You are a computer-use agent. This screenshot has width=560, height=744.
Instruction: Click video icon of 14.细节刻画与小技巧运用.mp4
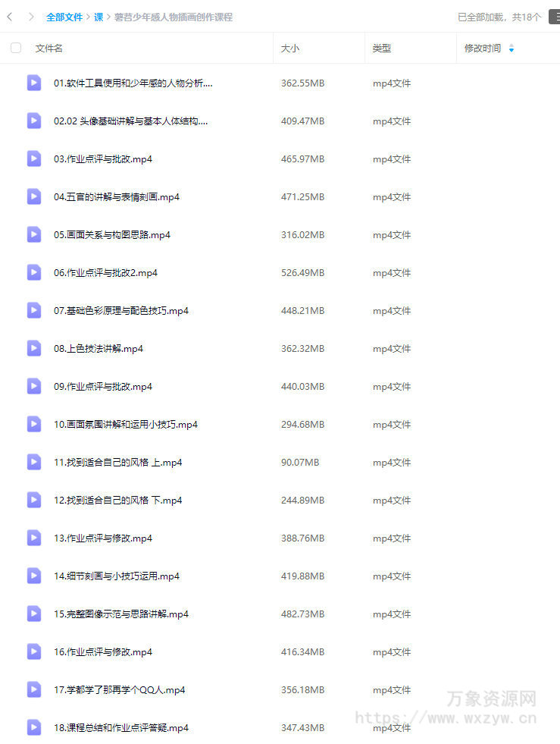point(33,576)
